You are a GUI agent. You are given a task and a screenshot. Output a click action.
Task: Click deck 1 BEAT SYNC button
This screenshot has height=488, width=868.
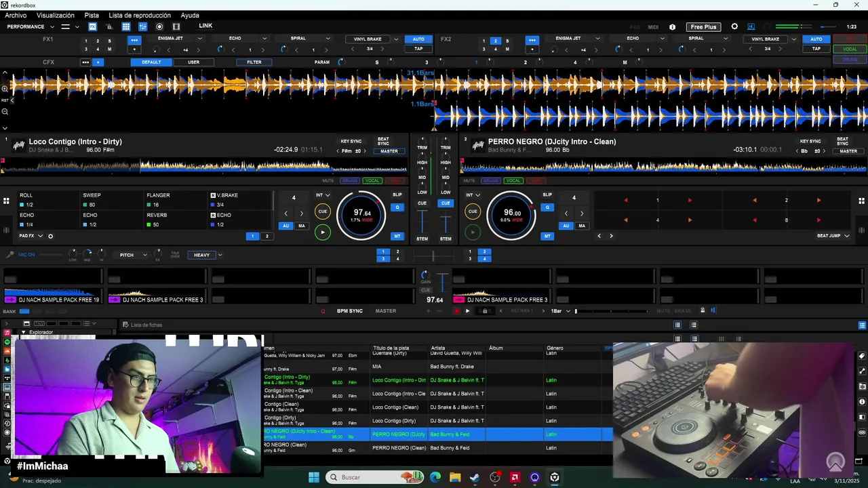tap(383, 142)
